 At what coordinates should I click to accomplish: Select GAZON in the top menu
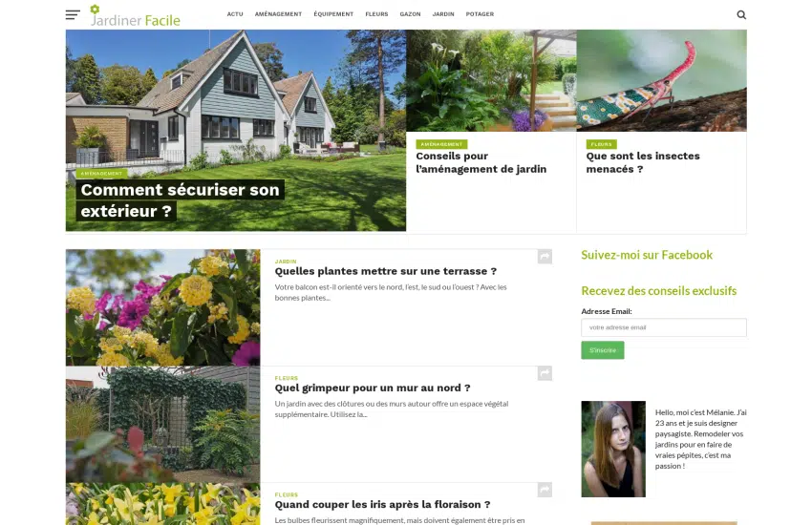(x=410, y=14)
